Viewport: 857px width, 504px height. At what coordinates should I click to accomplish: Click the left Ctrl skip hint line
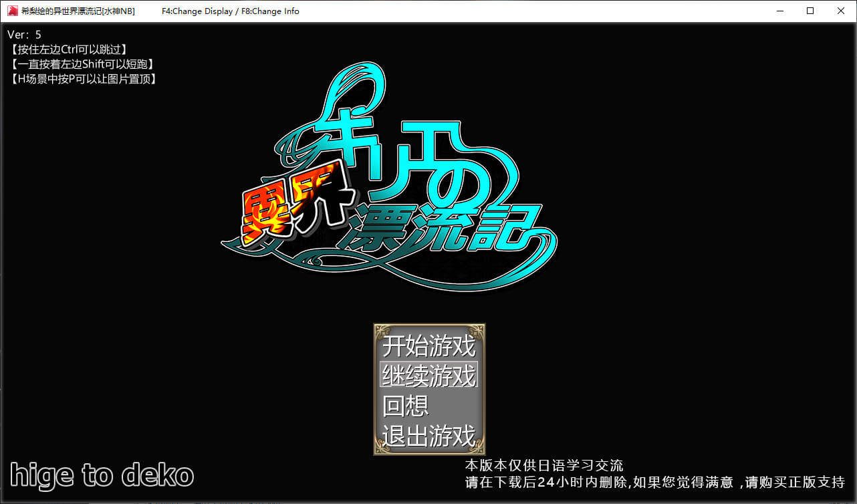pyautogui.click(x=68, y=49)
